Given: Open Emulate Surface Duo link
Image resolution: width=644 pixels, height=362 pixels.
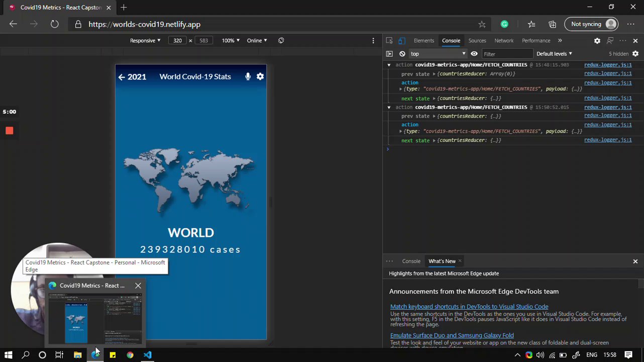Looking at the screenshot, I should (x=452, y=335).
